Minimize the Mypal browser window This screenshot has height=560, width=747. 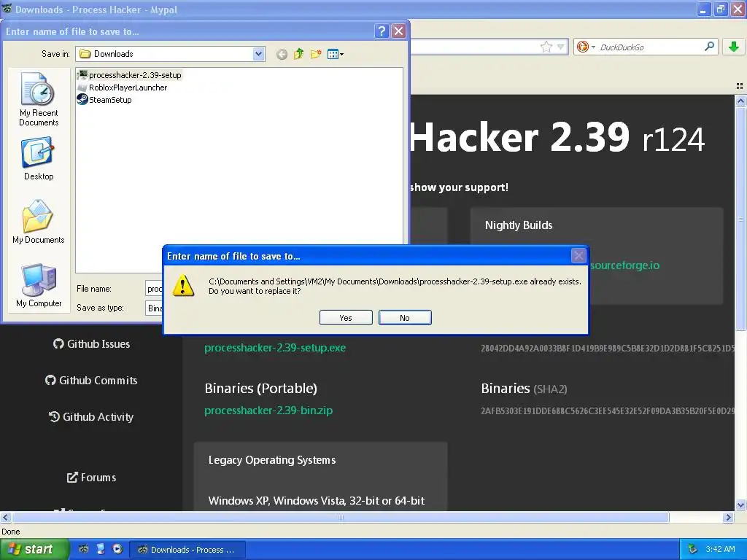tap(704, 9)
